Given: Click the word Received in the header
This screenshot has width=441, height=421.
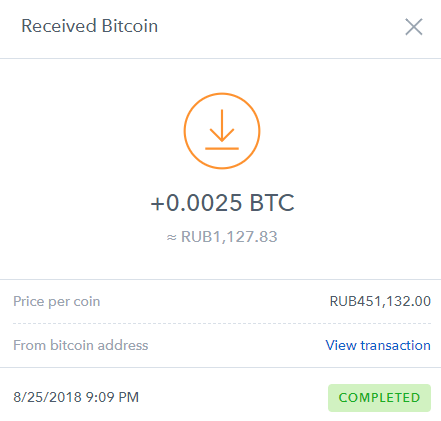Looking at the screenshot, I should click(x=59, y=26).
